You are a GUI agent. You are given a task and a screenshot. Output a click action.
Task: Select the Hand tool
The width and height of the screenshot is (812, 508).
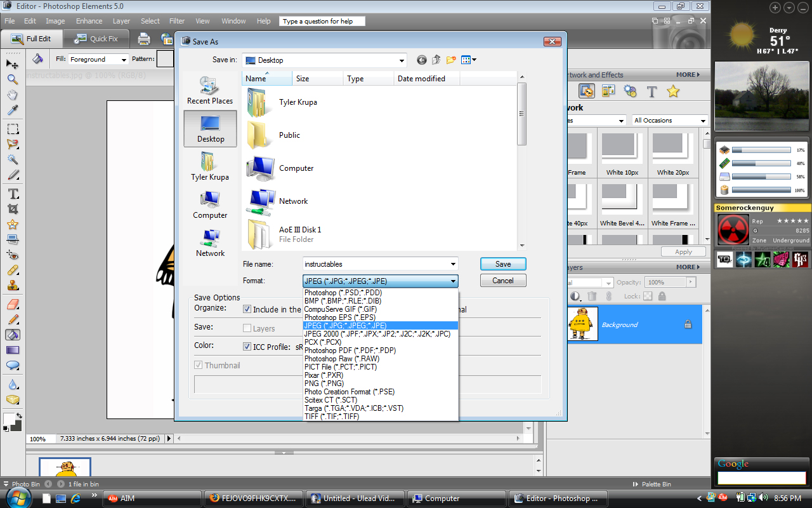(12, 95)
